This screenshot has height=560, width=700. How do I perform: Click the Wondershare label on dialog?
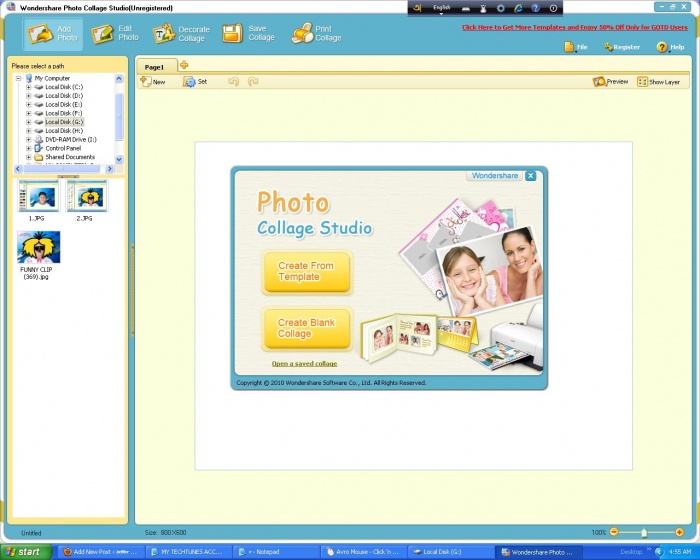pos(495,176)
